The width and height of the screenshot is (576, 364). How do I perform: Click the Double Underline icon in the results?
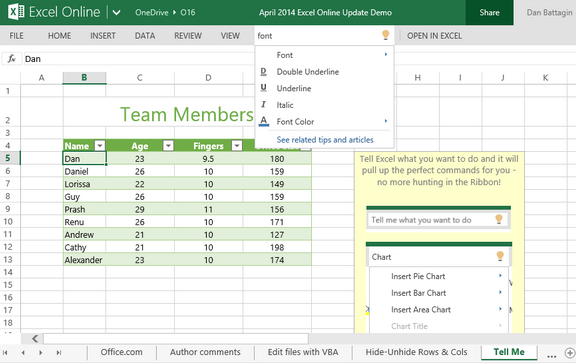click(x=263, y=72)
